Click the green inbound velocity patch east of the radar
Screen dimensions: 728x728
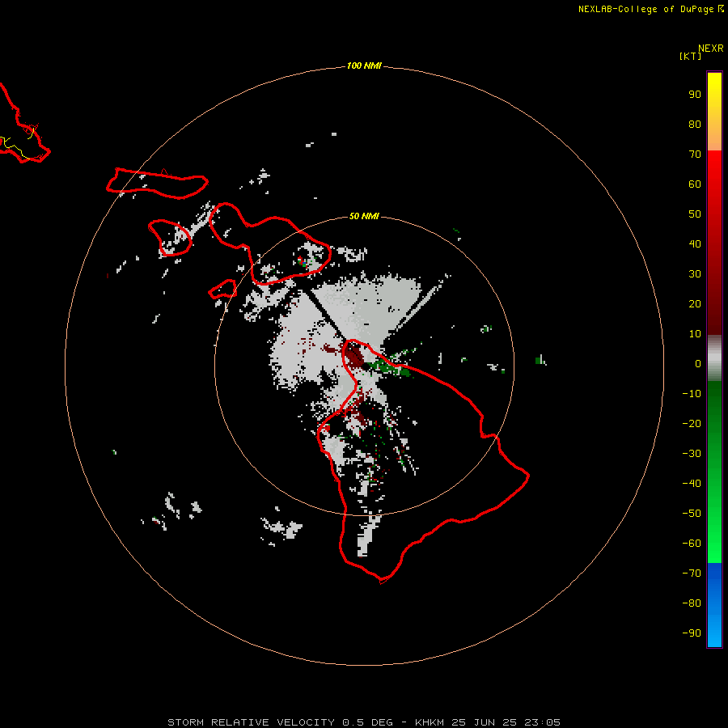coord(387,367)
